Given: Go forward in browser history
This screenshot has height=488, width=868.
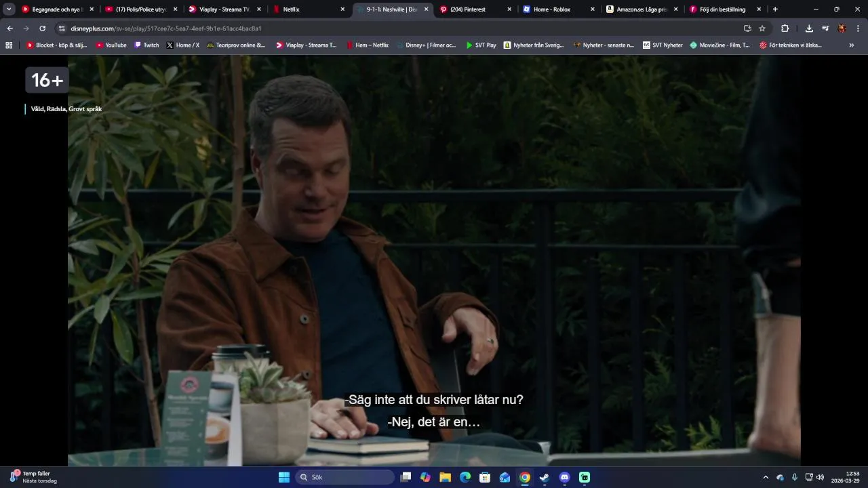Looking at the screenshot, I should (26, 28).
